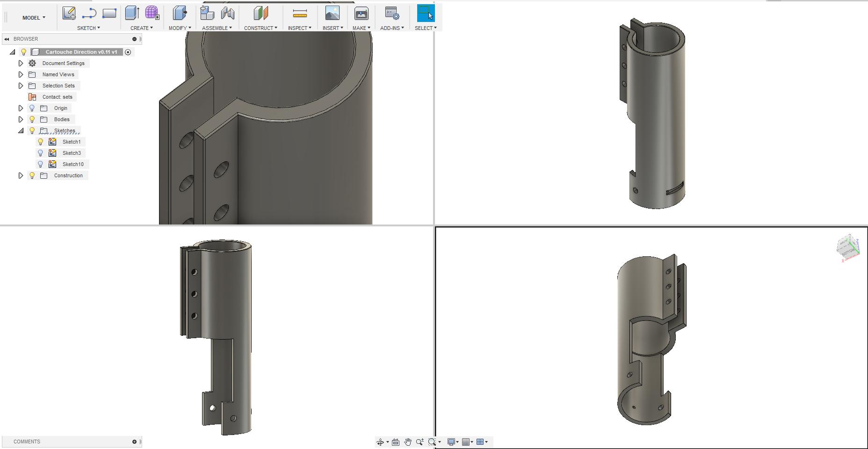Collapse the root component tree
Viewport: 868px width, 449px height.
13,52
